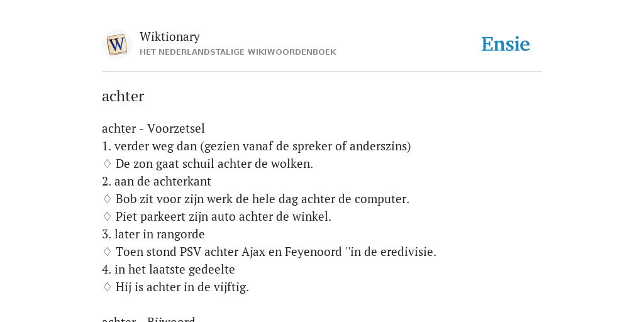Click Het Nederlandstalige Wikiwoordenboek subtitle
The height and width of the screenshot is (322, 644).
(x=238, y=52)
